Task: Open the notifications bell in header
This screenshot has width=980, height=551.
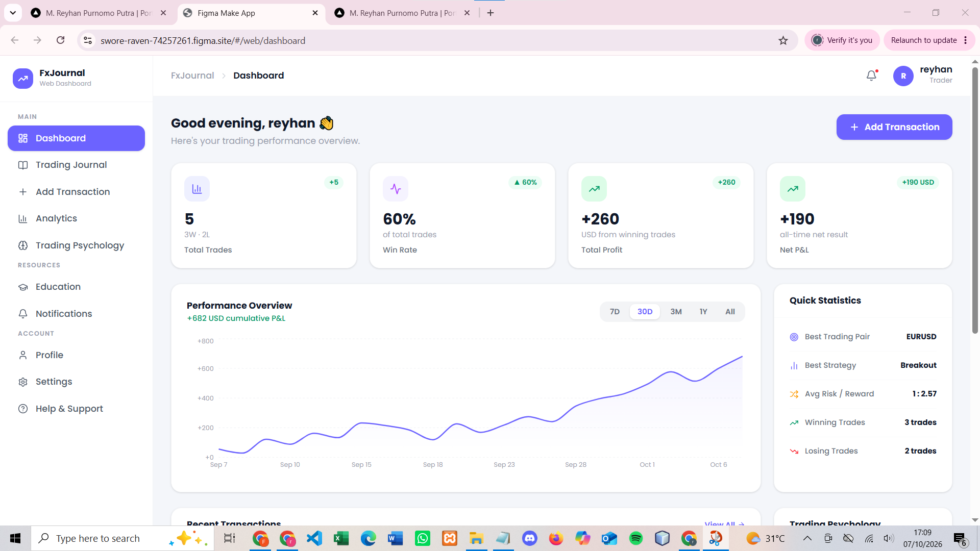Action: pyautogui.click(x=872, y=76)
